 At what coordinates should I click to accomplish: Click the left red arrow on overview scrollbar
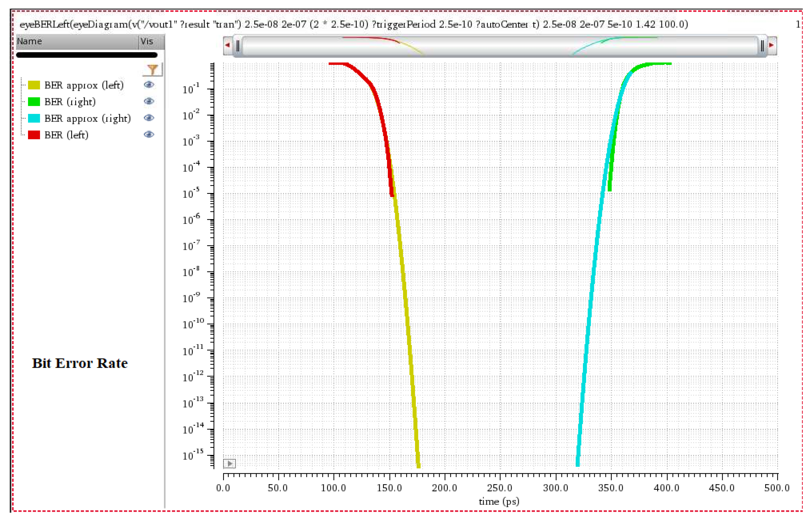[x=228, y=45]
